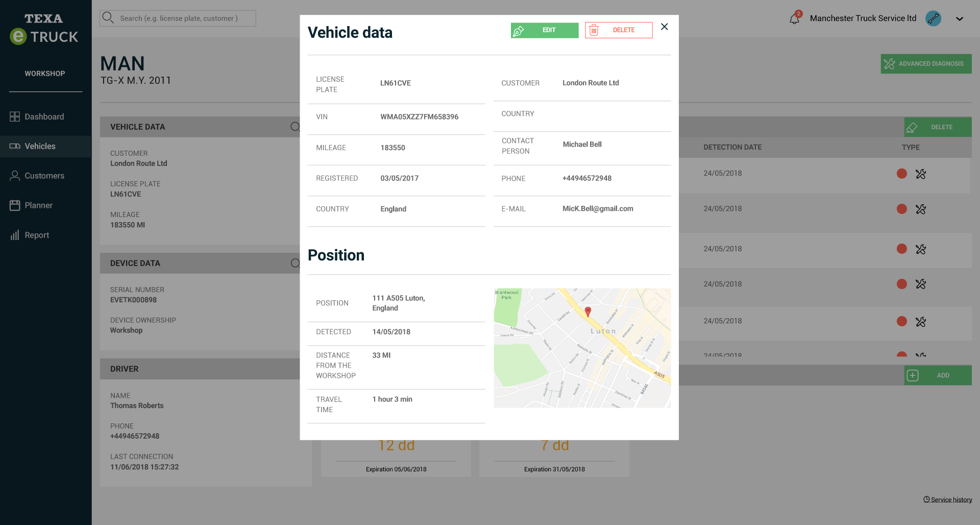The width and height of the screenshot is (980, 525).
Task: Click the wrench profile avatar
Action: coord(934,18)
